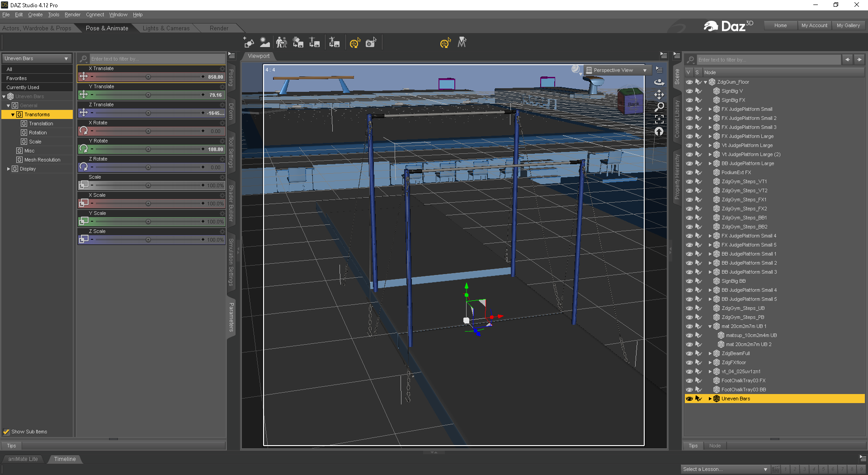Viewport: 868px width, 475px height.
Task: Open the Create menu
Action: point(35,14)
